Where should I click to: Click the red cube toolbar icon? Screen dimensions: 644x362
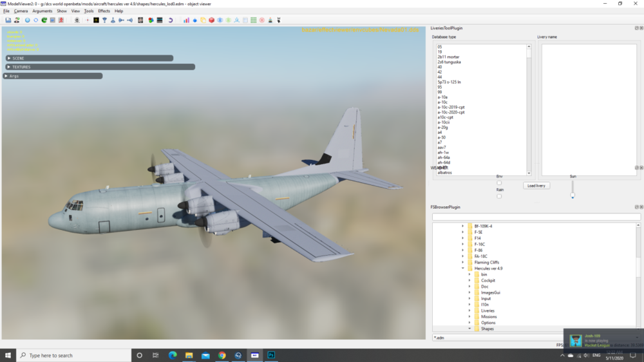(211, 20)
